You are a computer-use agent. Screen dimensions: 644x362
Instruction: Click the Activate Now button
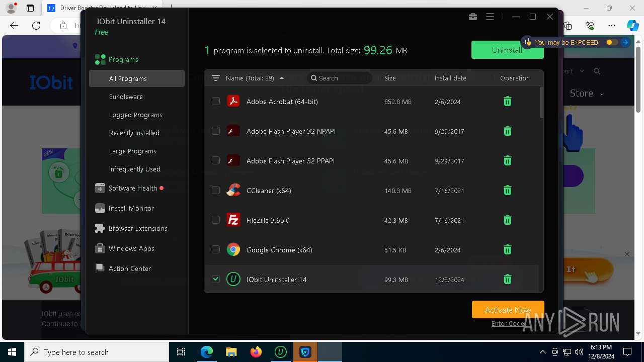(x=508, y=310)
